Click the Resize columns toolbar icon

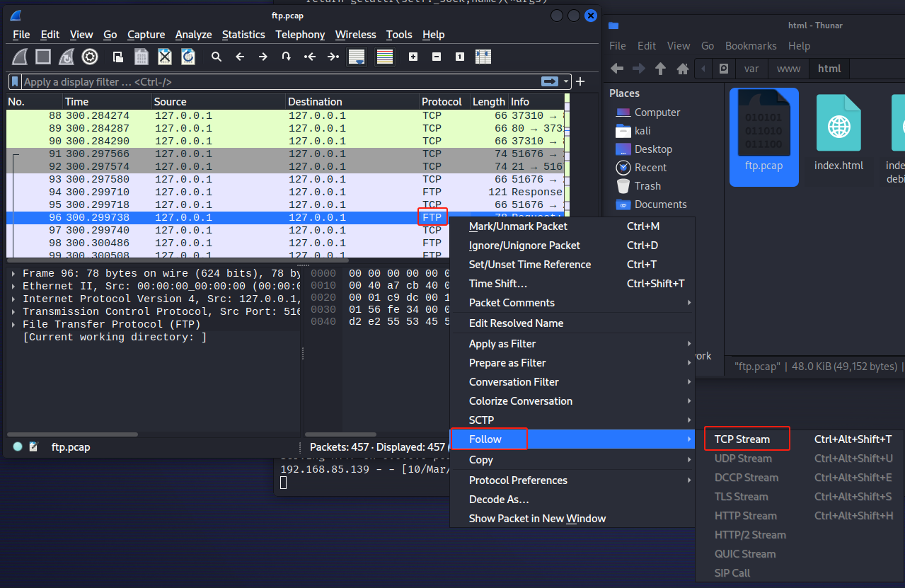(483, 57)
